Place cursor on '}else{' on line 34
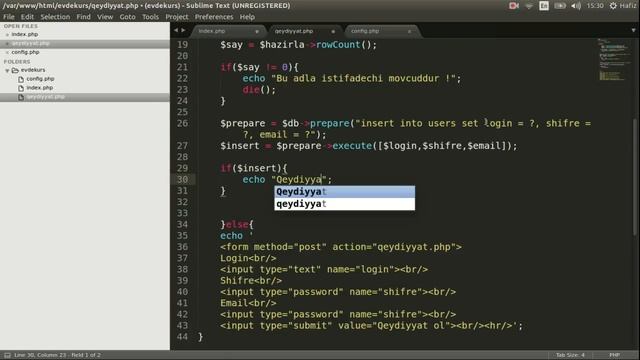This screenshot has width=640, height=360. [x=237, y=224]
